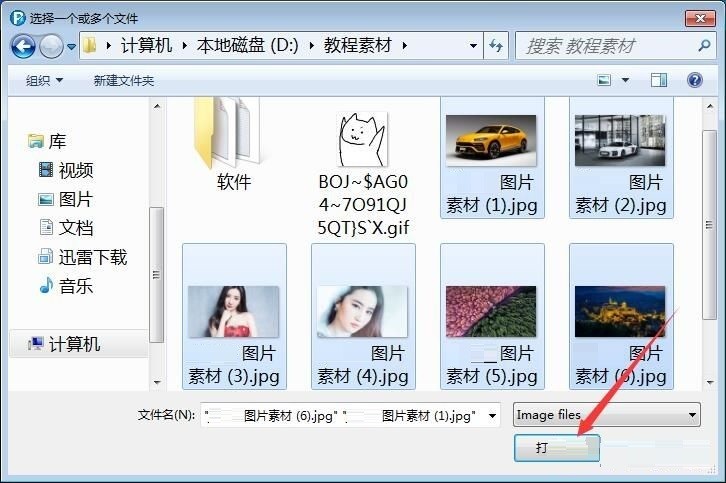Click the 计算机 monitor icon in sidebar

(36, 344)
